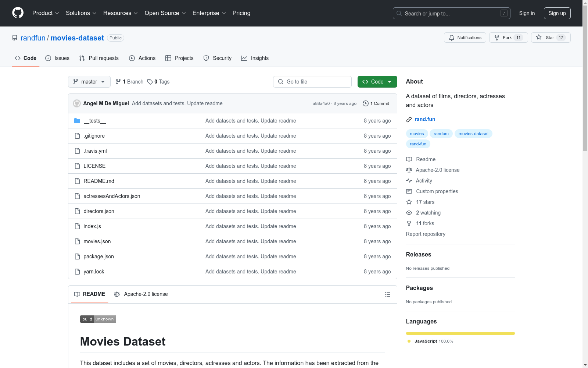Screen dimensions: 588x368
Task: Click the Languages JavaScript yellow bar
Action: click(x=460, y=333)
